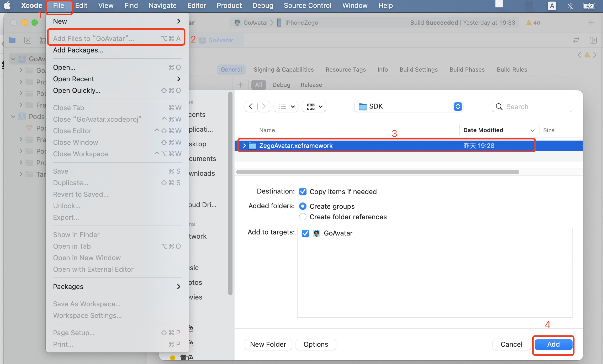Screen dimensions: 603x364
Task: Open the Apple menu icon
Action: [7, 5]
